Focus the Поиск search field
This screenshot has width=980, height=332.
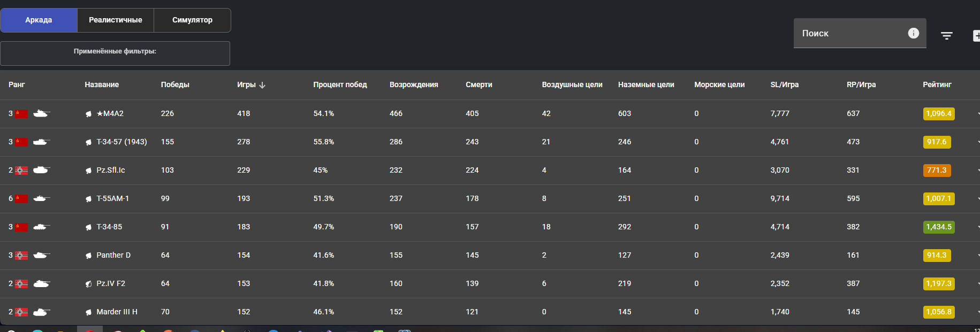click(x=851, y=33)
